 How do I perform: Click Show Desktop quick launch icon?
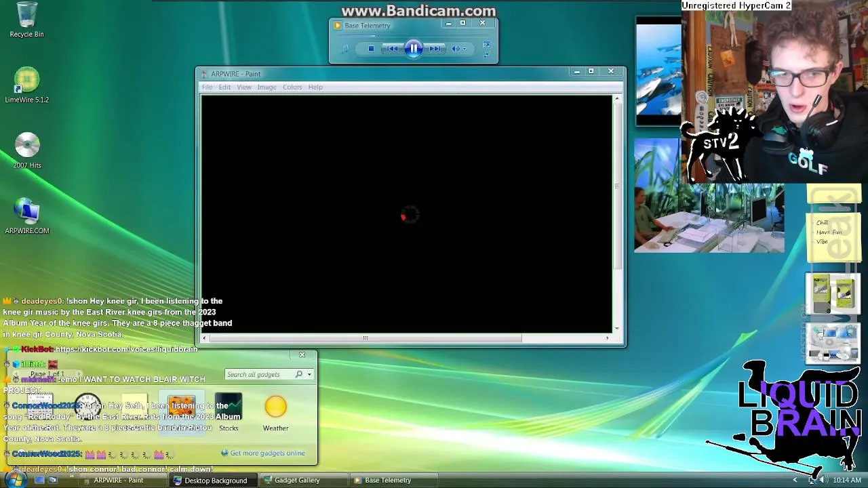[x=39, y=480]
